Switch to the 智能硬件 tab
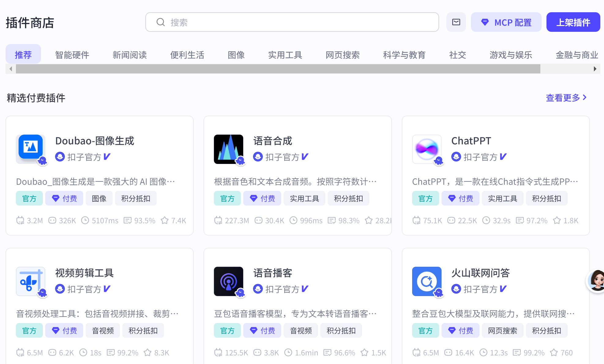This screenshot has height=364, width=604. [x=72, y=55]
